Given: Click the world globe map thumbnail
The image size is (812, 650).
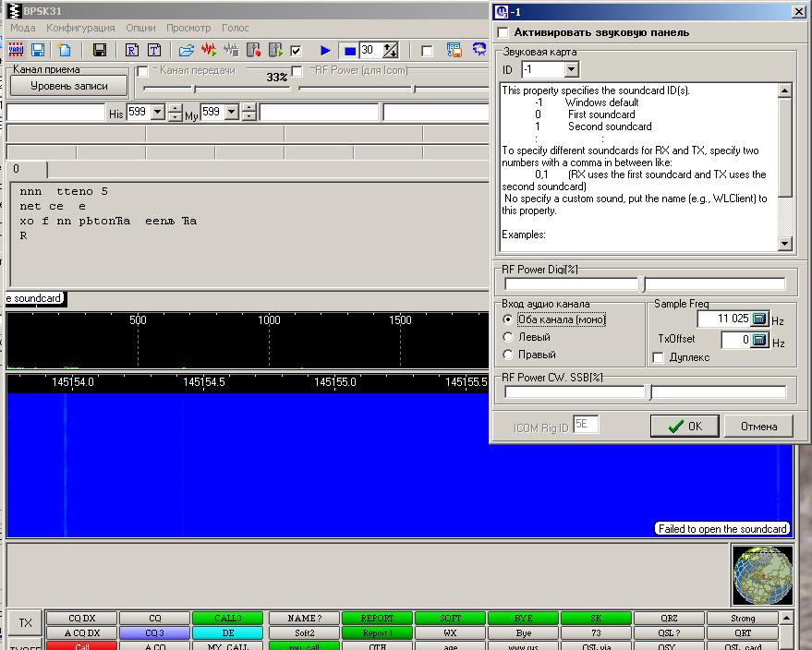Looking at the screenshot, I should [762, 573].
